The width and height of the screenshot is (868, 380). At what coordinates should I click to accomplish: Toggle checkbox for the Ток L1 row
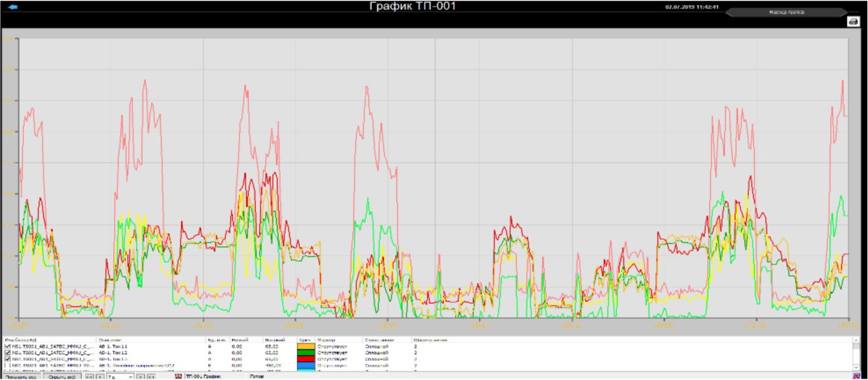tap(8, 346)
